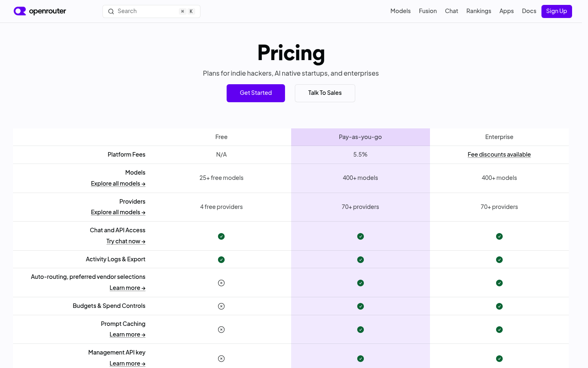588x368 pixels.
Task: Click the Sign Up button
Action: (557, 11)
